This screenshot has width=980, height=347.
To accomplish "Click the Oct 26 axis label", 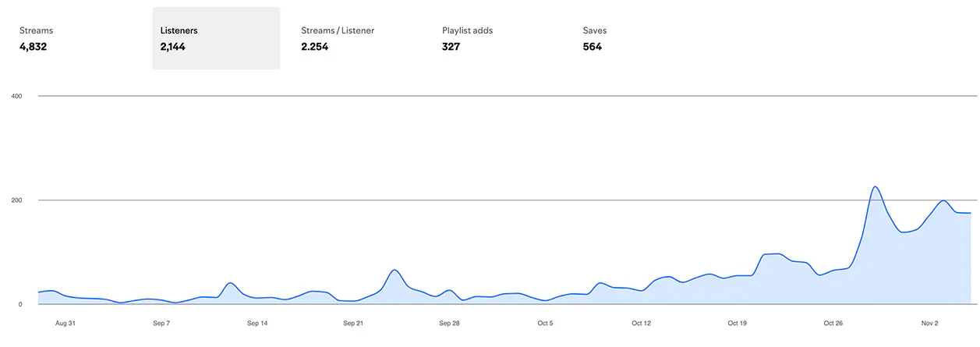I will click(833, 323).
